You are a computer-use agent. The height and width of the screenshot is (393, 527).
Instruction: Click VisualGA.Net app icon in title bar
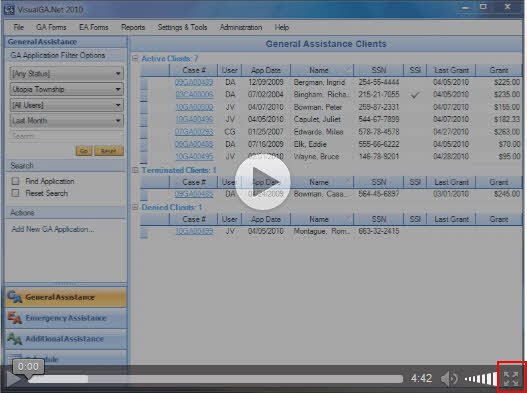point(9,9)
